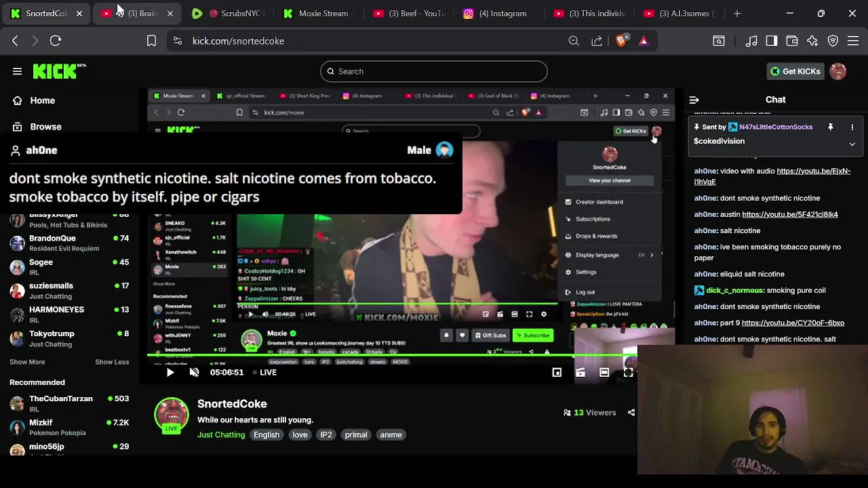Screen dimensions: 868x488
Task: Open pinned message three-dot options
Action: coord(852,127)
